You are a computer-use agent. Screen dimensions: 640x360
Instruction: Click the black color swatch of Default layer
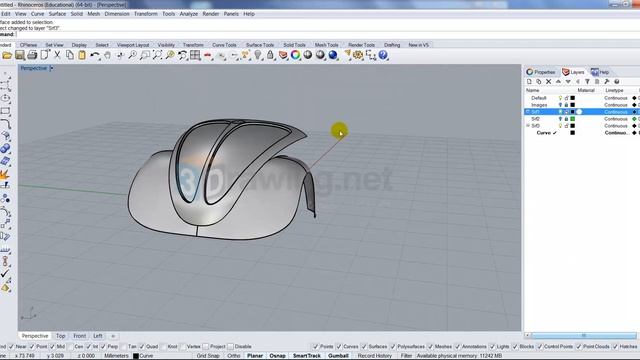point(573,98)
